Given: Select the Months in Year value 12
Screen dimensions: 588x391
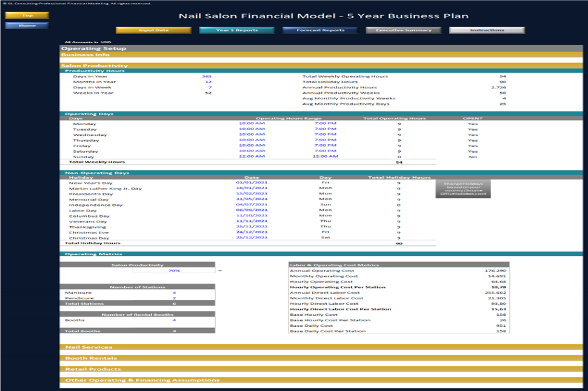Looking at the screenshot, I should pyautogui.click(x=208, y=82).
